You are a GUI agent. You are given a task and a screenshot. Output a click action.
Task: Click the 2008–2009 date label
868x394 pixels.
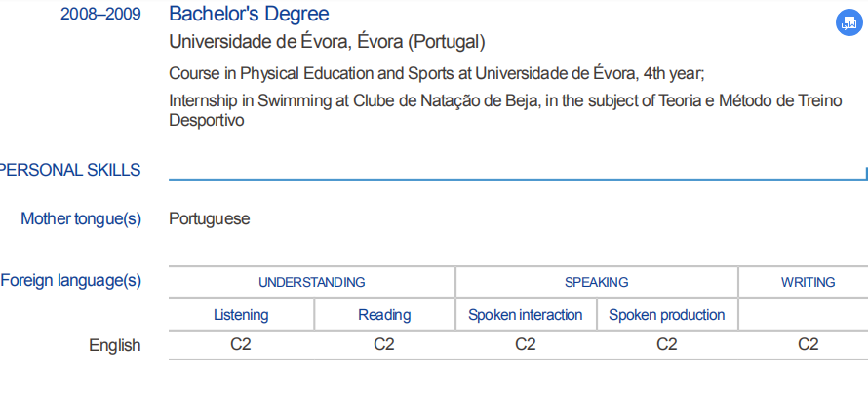coord(100,15)
